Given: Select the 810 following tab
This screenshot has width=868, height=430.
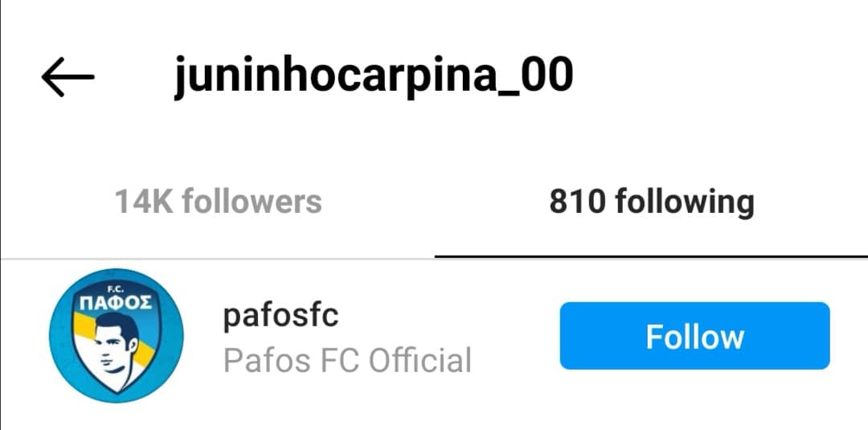Looking at the screenshot, I should point(652,202).
